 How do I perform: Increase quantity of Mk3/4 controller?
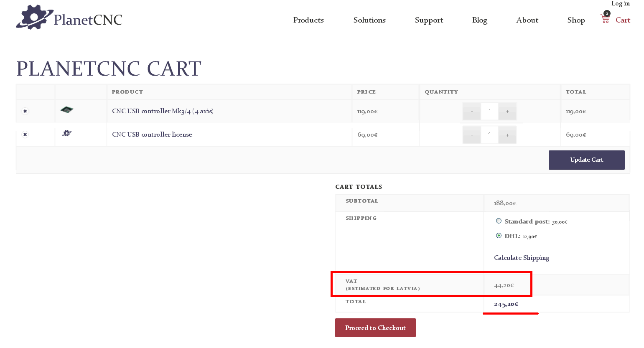tap(507, 112)
